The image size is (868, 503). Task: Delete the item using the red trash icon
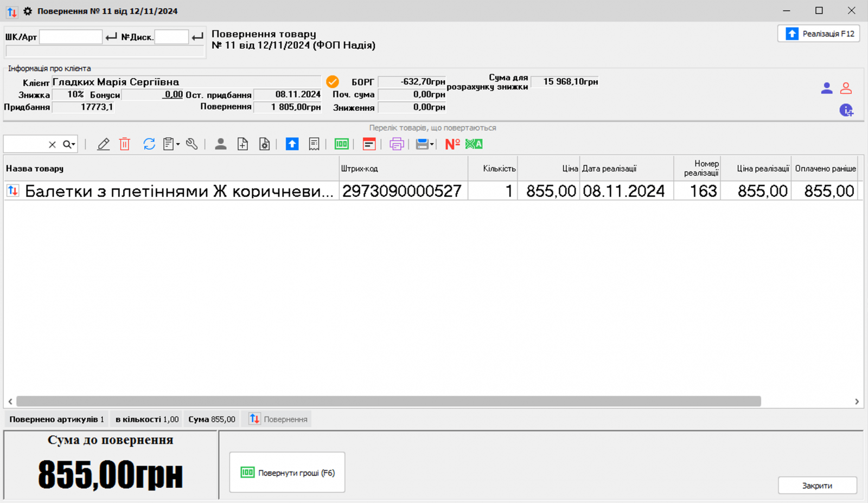coord(124,144)
